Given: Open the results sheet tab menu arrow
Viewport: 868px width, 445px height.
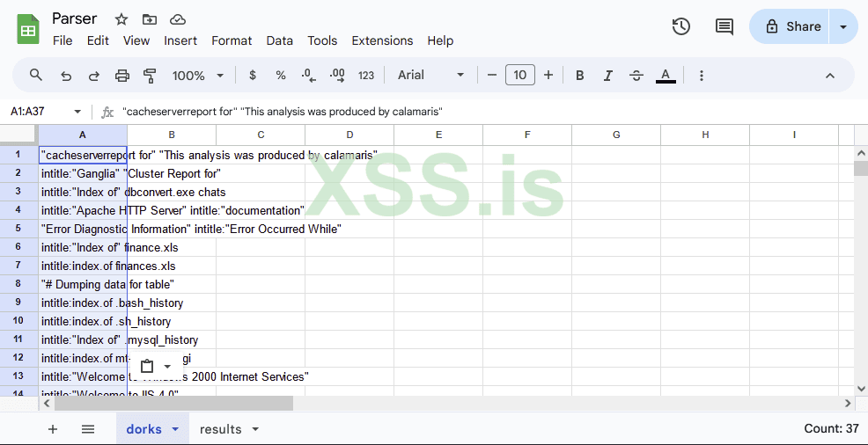Looking at the screenshot, I should 255,429.
